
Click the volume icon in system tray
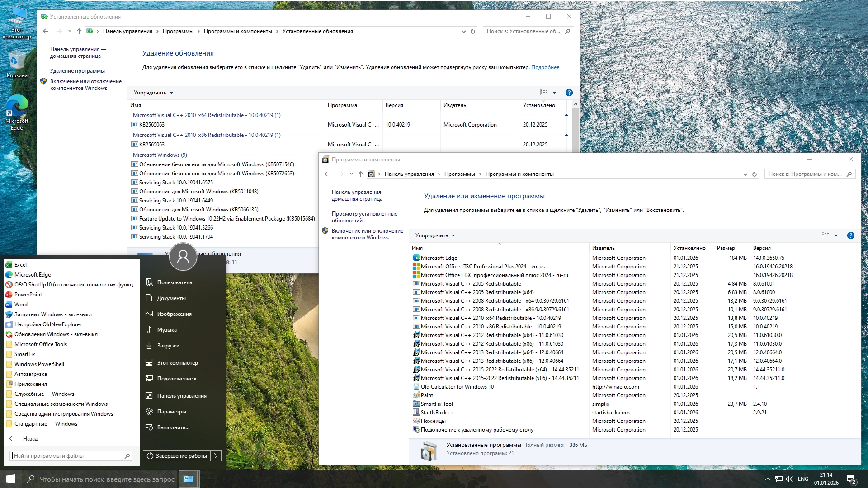(x=789, y=479)
